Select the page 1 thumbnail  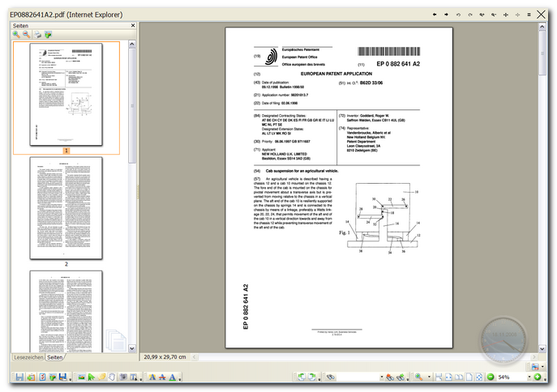[66, 94]
